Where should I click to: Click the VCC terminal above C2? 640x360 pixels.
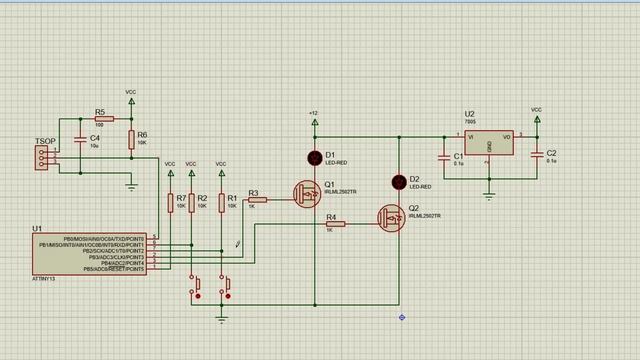537,119
